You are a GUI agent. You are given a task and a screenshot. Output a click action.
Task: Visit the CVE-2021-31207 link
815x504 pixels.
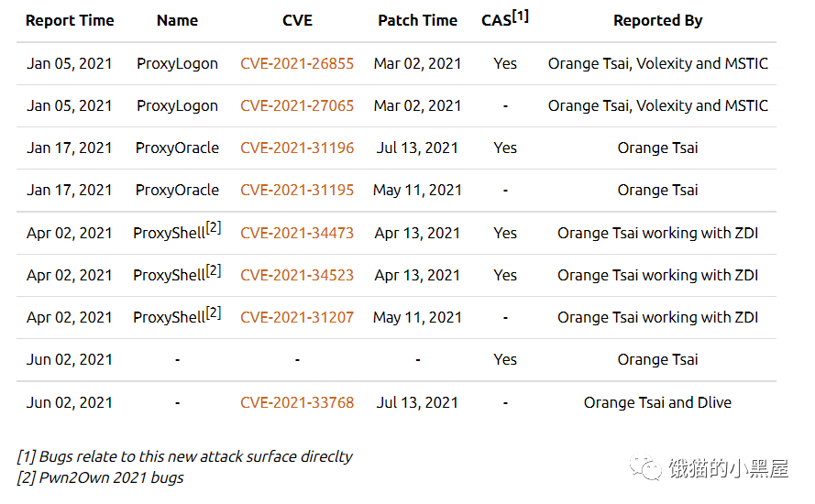point(297,317)
